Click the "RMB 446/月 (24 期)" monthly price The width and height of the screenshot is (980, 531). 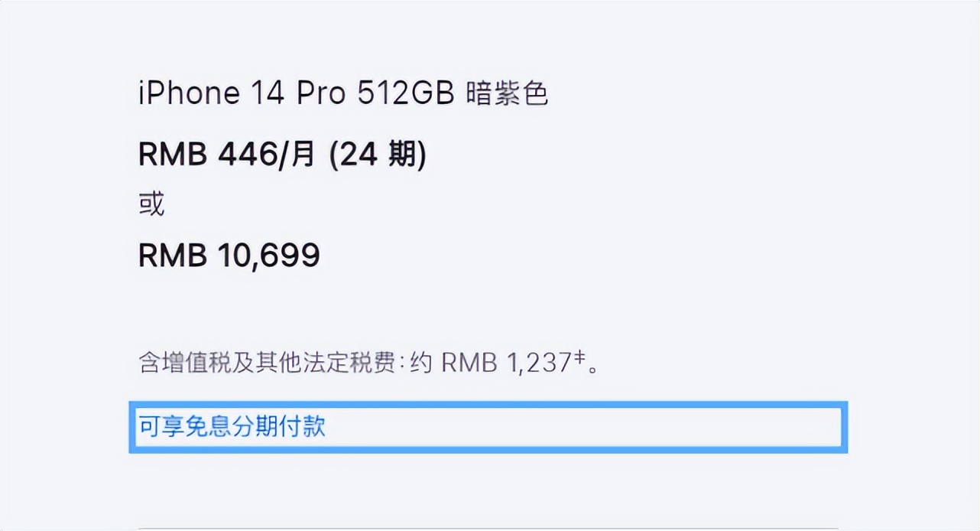point(283,155)
